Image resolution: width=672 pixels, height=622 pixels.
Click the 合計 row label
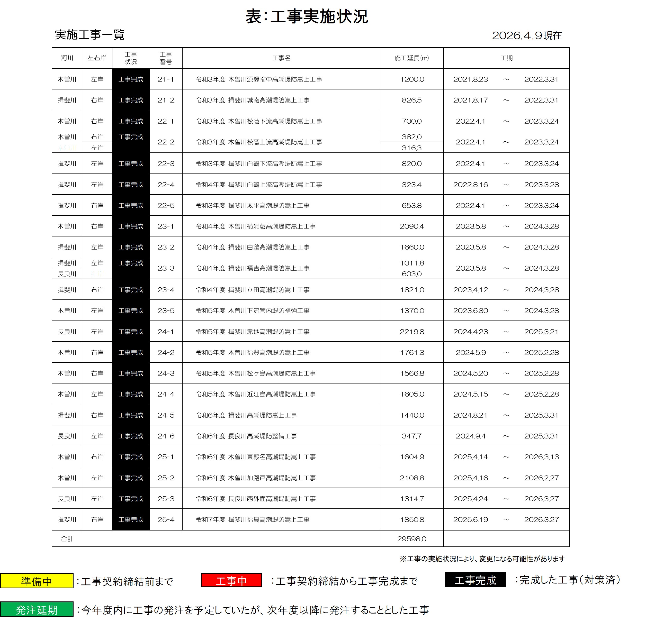67,539
